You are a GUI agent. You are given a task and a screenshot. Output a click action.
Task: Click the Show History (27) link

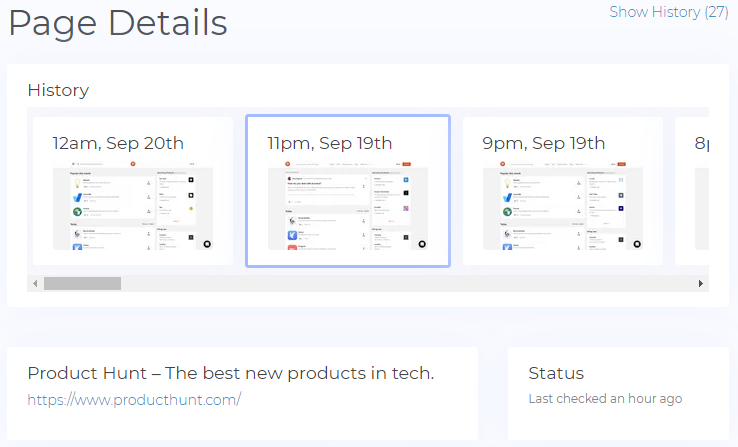coord(668,12)
